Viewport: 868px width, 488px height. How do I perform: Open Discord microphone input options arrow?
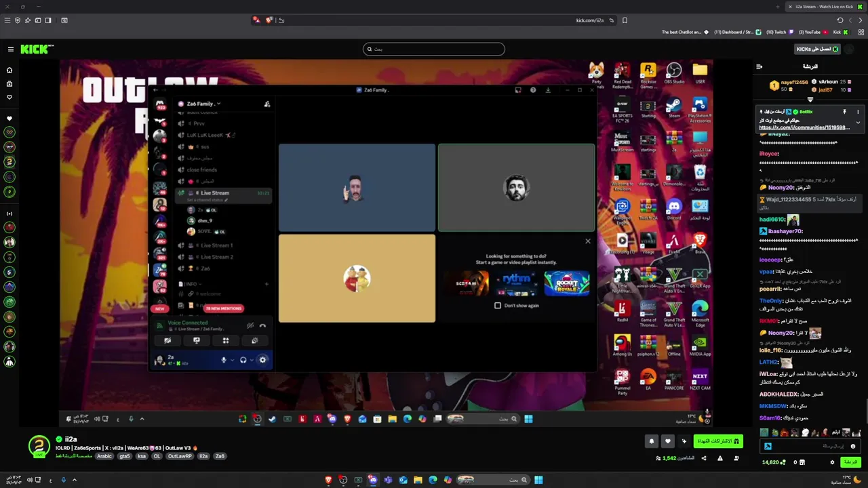pyautogui.click(x=232, y=360)
